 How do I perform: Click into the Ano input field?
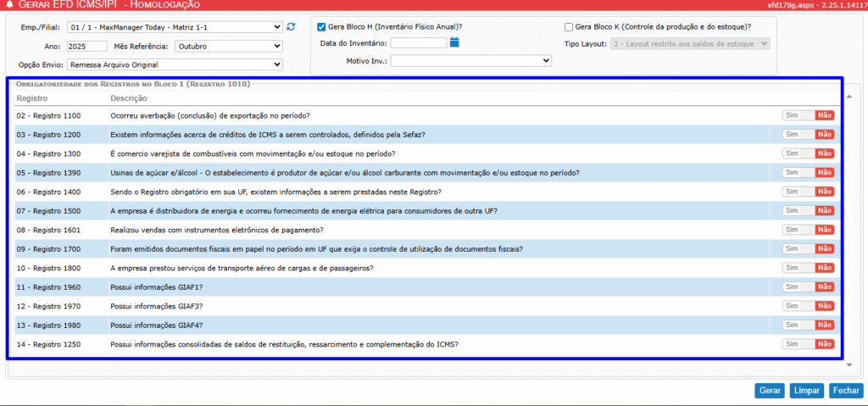[86, 46]
